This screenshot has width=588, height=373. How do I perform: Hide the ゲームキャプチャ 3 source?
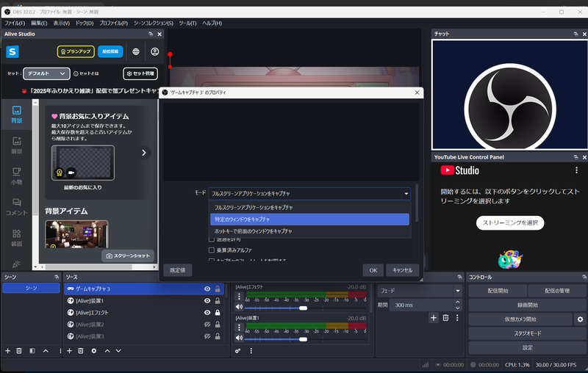pos(207,289)
